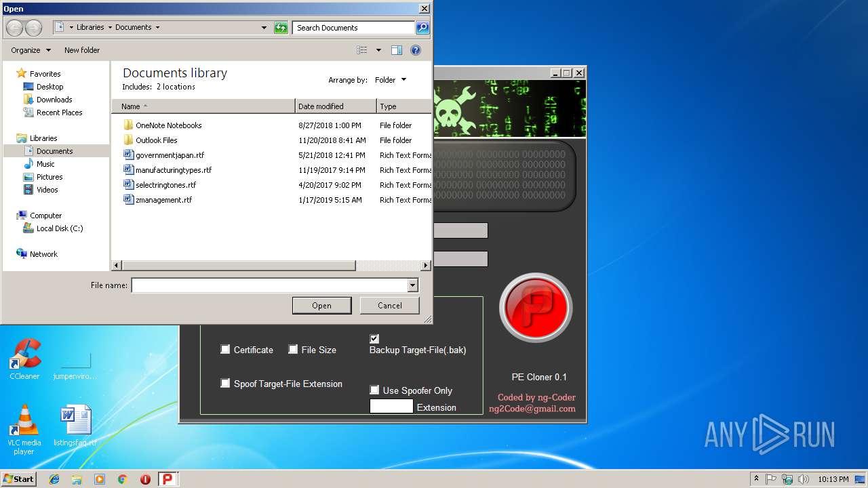The image size is (868, 488).
Task: Open the Help question mark icon
Action: pyautogui.click(x=416, y=50)
